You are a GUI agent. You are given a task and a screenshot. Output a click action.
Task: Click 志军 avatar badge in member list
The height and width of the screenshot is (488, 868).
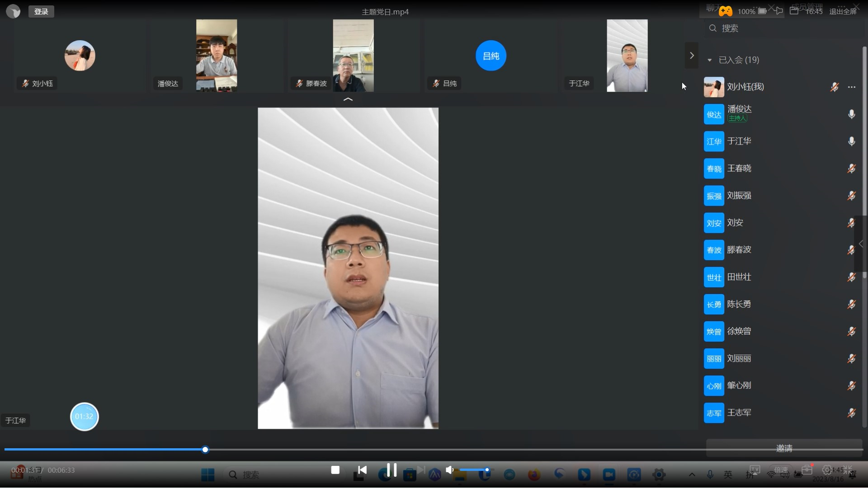pyautogui.click(x=714, y=413)
